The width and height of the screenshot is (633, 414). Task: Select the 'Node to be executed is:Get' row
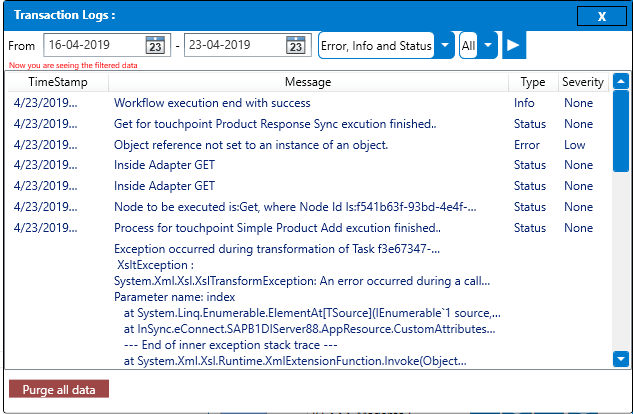309,207
